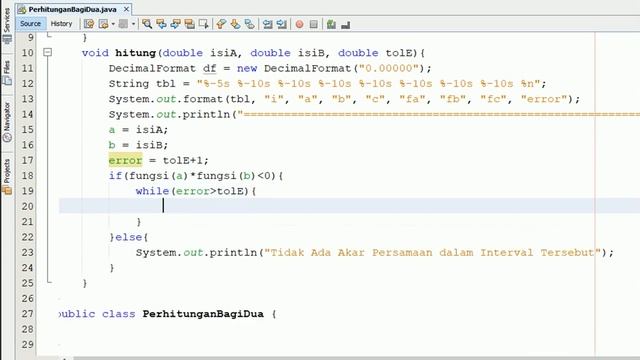Click line number 20 in the gutter
This screenshot has height=360, width=640.
tap(27, 207)
